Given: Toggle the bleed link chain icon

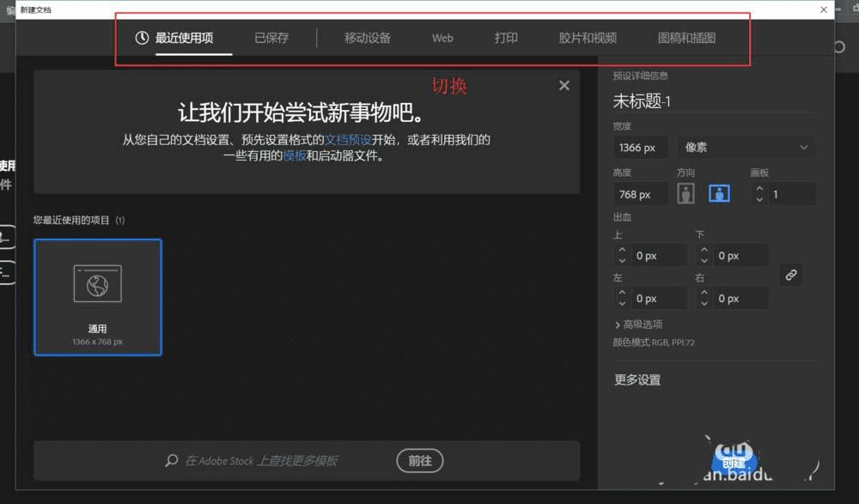Looking at the screenshot, I should 791,275.
